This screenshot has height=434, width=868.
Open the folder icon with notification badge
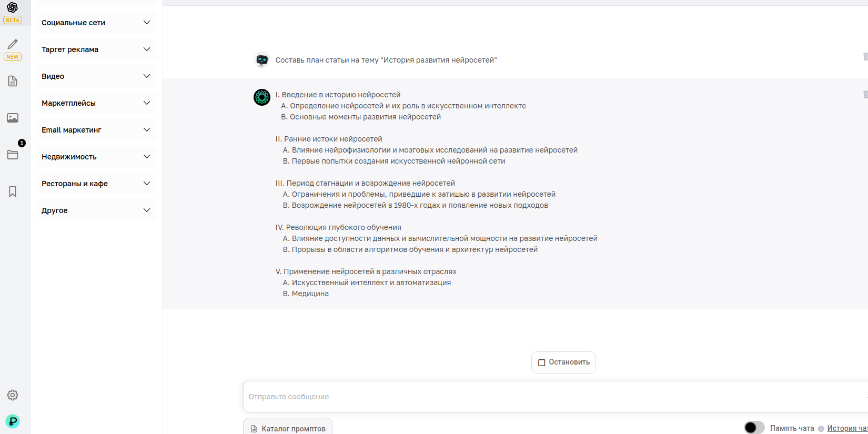(13, 155)
